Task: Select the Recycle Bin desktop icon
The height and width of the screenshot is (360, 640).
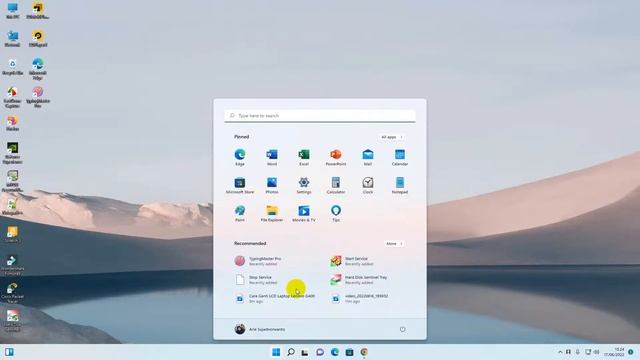Action: [12, 67]
